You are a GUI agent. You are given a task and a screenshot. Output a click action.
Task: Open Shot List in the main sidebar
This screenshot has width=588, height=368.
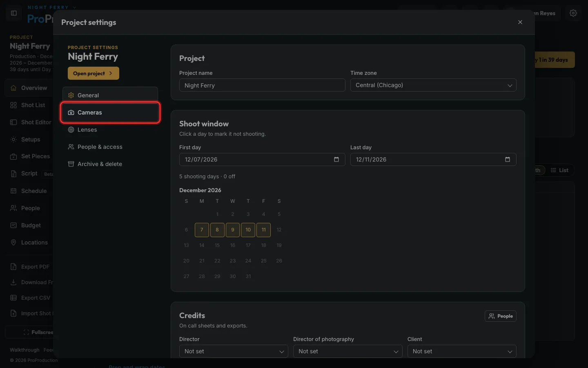(x=29, y=105)
